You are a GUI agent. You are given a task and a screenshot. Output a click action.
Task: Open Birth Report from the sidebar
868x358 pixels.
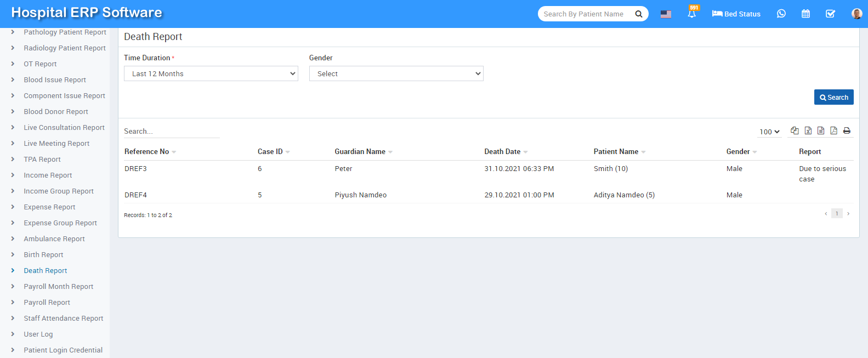click(x=43, y=255)
